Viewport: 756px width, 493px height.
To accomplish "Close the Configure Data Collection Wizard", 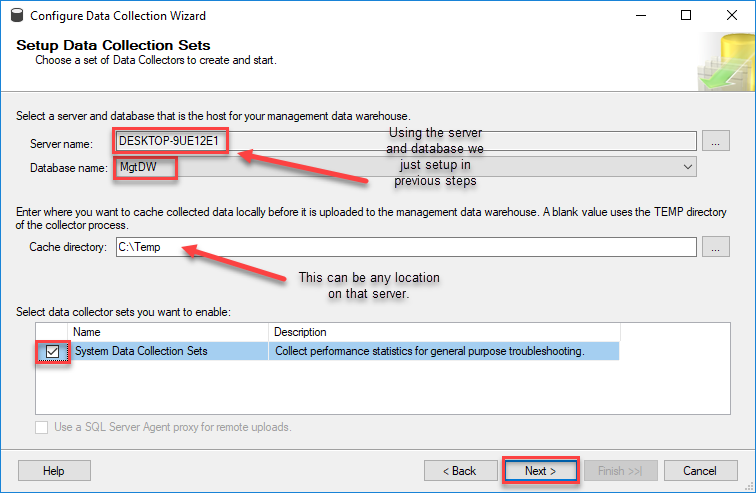I will tap(731, 15).
